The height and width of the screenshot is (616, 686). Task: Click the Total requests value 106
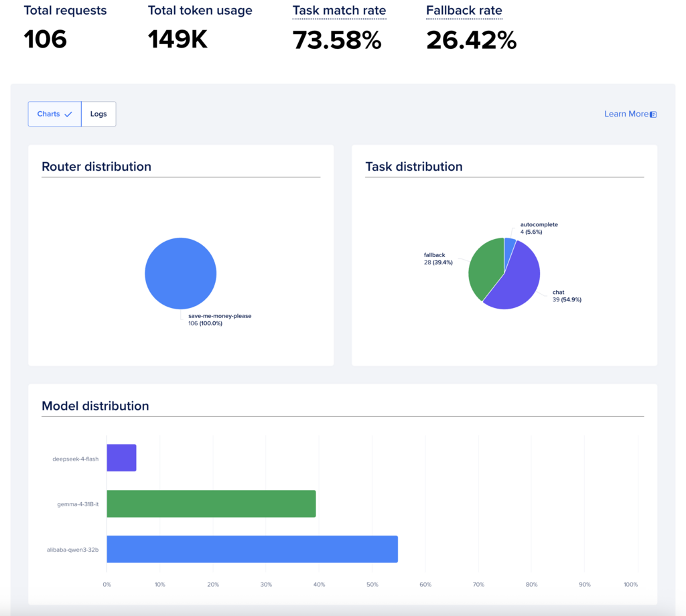(x=45, y=40)
